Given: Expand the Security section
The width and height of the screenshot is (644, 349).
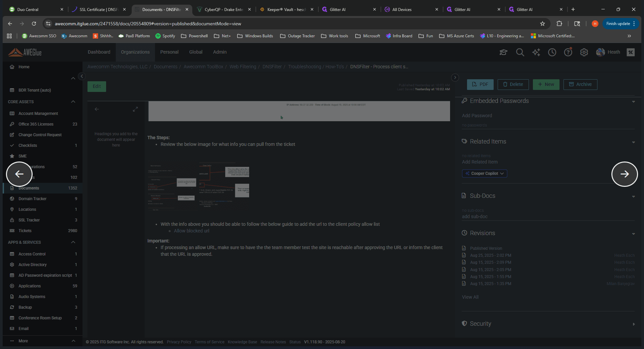Looking at the screenshot, I should [633, 324].
